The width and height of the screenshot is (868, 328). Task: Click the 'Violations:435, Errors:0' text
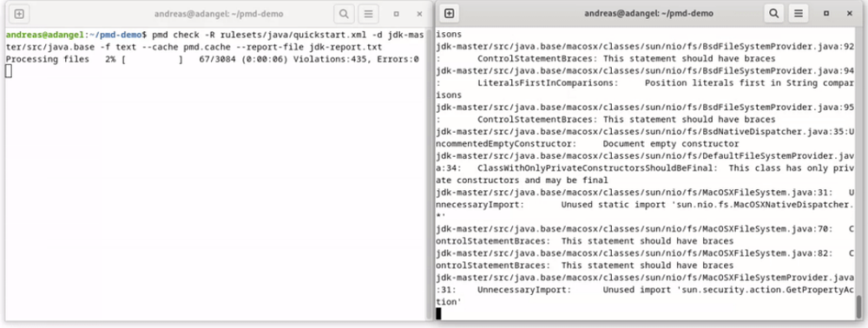356,59
